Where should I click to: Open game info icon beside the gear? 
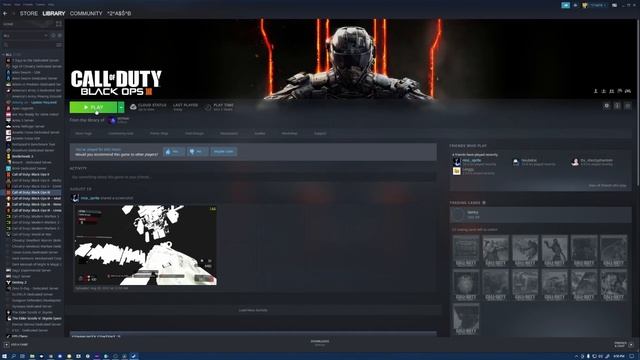[617, 106]
